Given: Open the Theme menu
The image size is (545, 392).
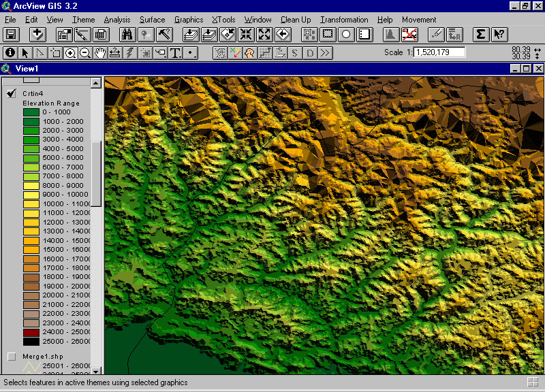Looking at the screenshot, I should (x=84, y=20).
